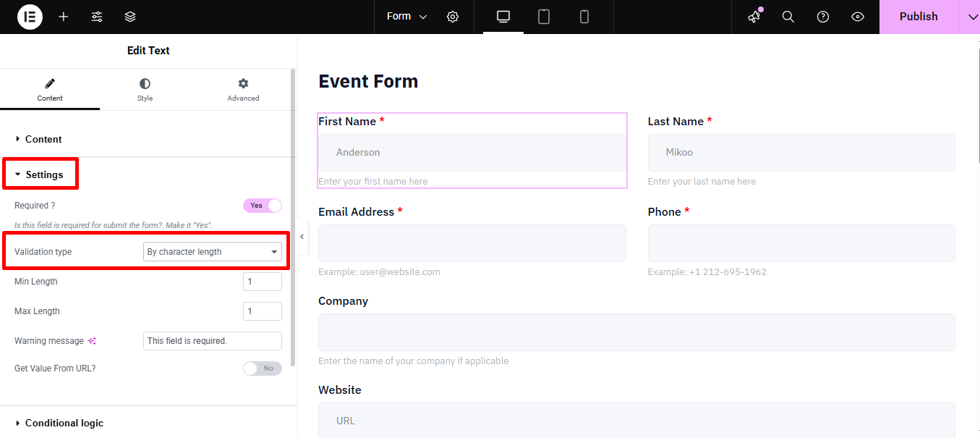Screen dimensions: 980x438
Task: Expand the Content section
Action: 43,139
